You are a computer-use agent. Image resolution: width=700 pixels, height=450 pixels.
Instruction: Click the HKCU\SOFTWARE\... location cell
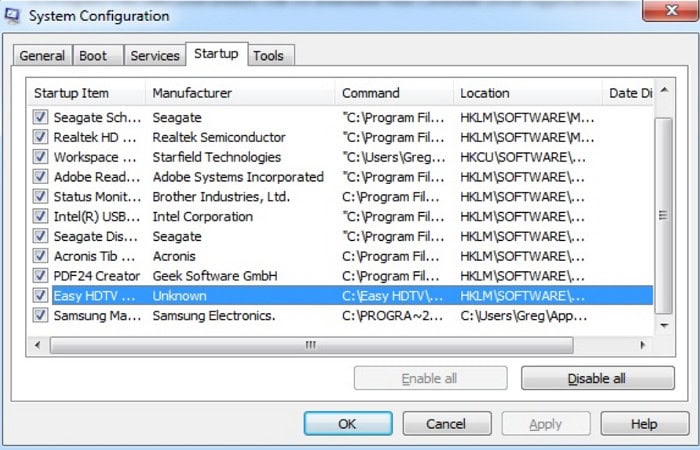tap(523, 157)
